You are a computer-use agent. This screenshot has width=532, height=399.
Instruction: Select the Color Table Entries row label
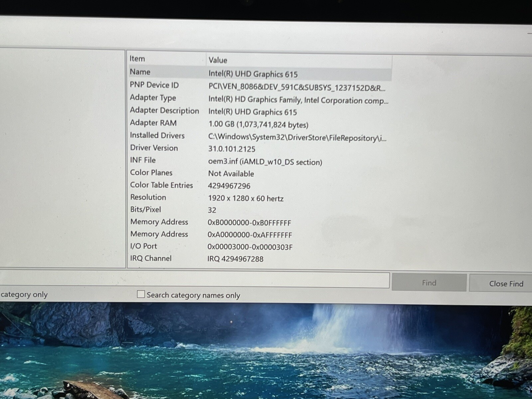click(161, 185)
